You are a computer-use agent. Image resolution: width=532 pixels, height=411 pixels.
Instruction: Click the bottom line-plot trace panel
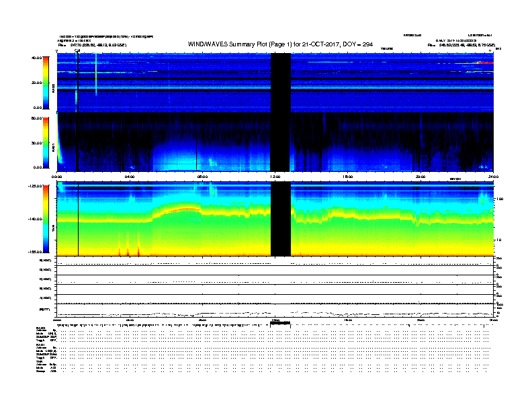pyautogui.click(x=275, y=311)
